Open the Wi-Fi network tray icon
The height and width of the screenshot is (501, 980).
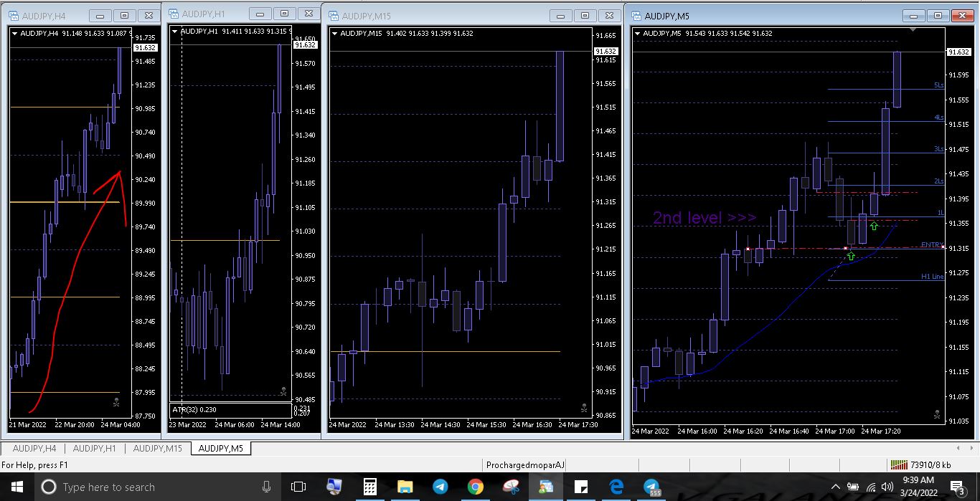click(871, 487)
